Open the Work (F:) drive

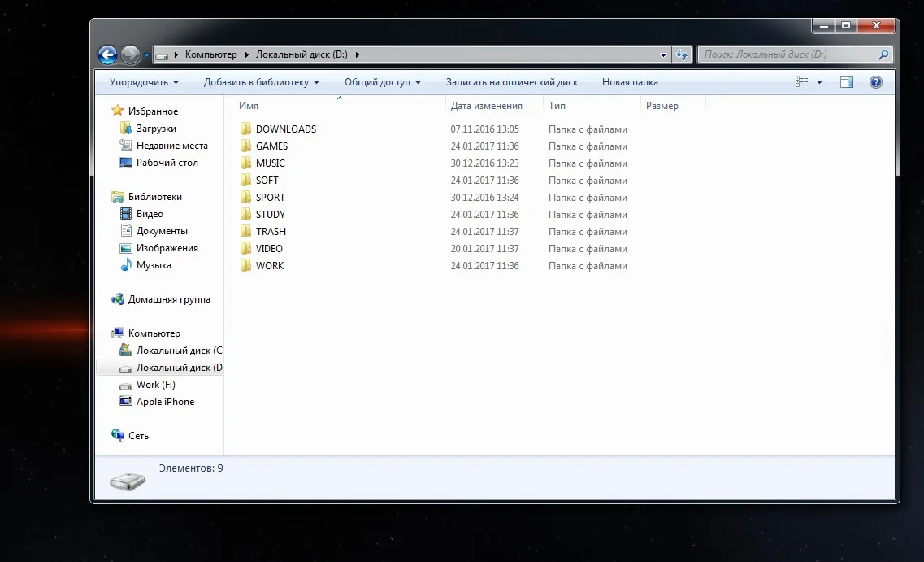(155, 385)
